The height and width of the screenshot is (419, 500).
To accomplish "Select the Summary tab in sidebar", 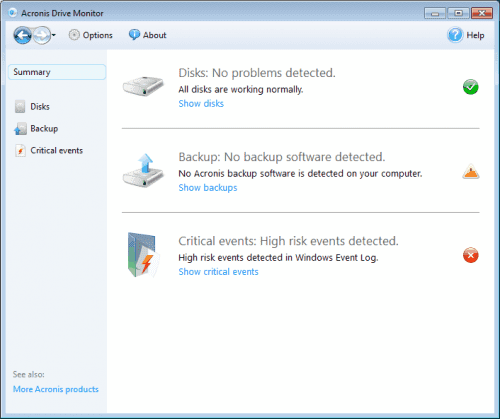I will pos(57,72).
